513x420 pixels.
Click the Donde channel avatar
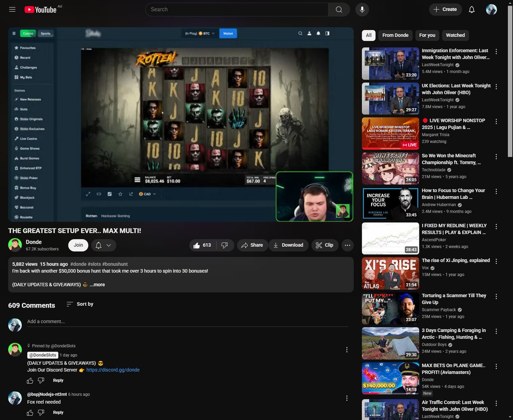pos(15,245)
